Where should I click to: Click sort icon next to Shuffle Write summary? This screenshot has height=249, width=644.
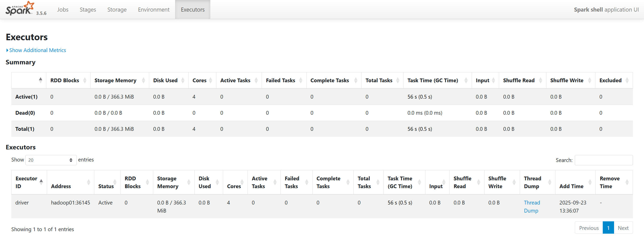pos(589,80)
